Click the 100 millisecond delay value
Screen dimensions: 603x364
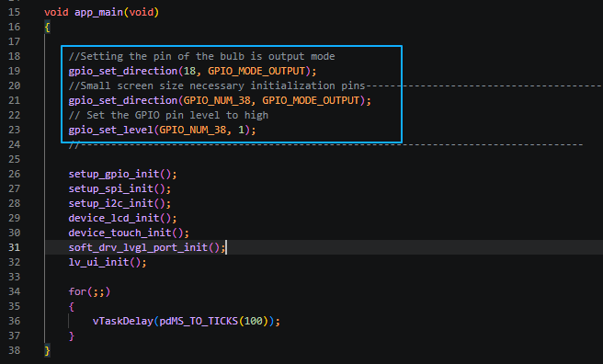(x=253, y=321)
